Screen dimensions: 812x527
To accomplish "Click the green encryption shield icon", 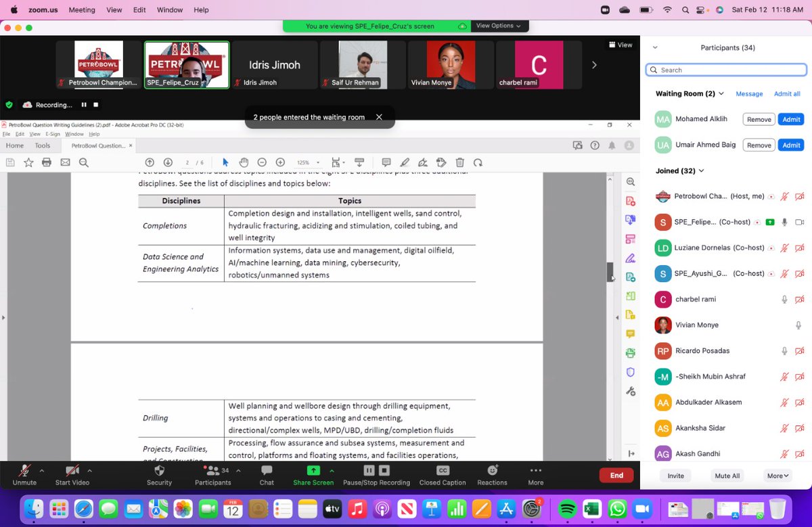I will (x=9, y=105).
